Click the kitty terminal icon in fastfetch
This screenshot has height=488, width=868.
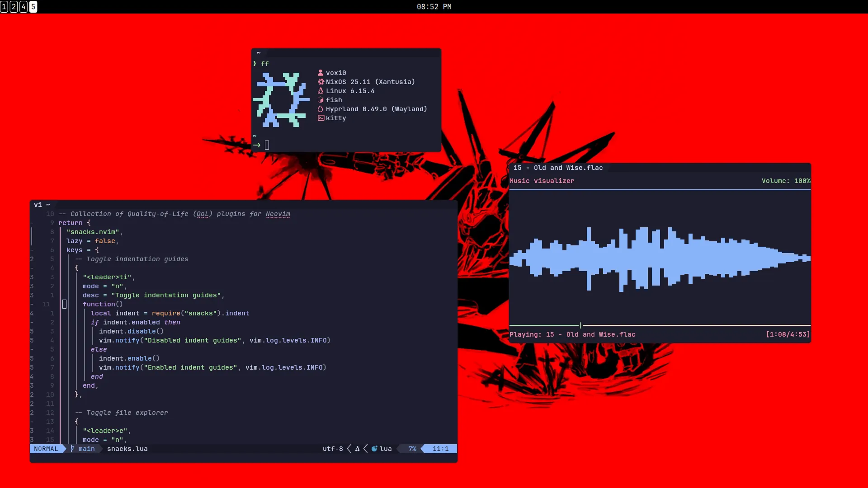[x=320, y=118]
